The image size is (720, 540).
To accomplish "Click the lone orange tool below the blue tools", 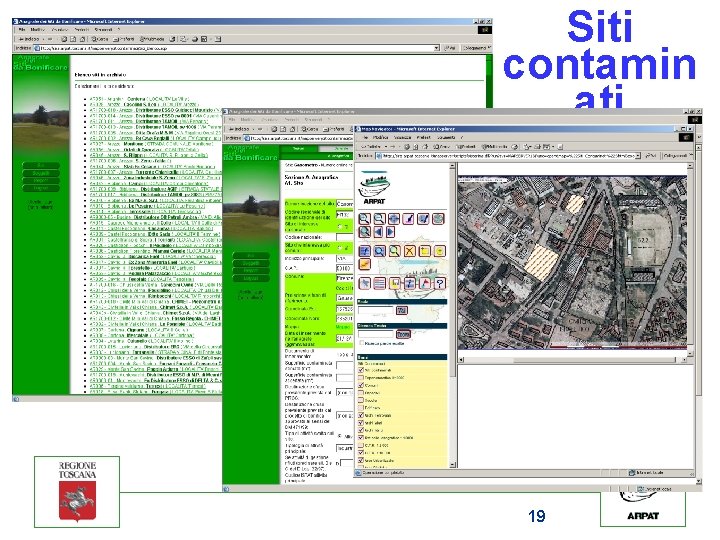I will click(365, 264).
